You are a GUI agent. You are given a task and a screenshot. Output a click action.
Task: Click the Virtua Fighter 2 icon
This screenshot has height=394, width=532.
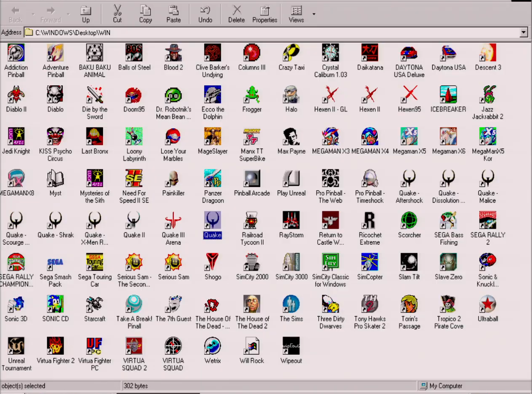click(x=55, y=345)
